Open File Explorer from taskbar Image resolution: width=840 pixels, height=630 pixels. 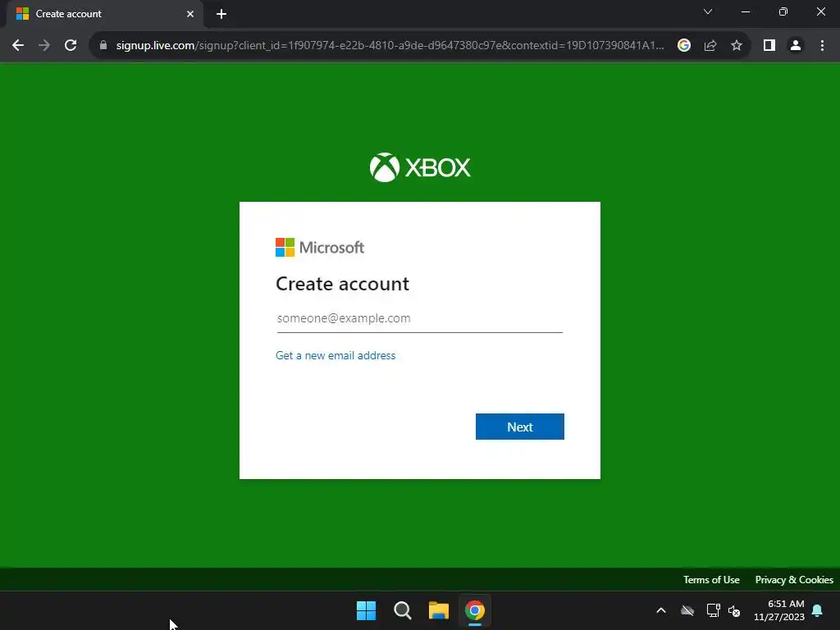point(439,610)
